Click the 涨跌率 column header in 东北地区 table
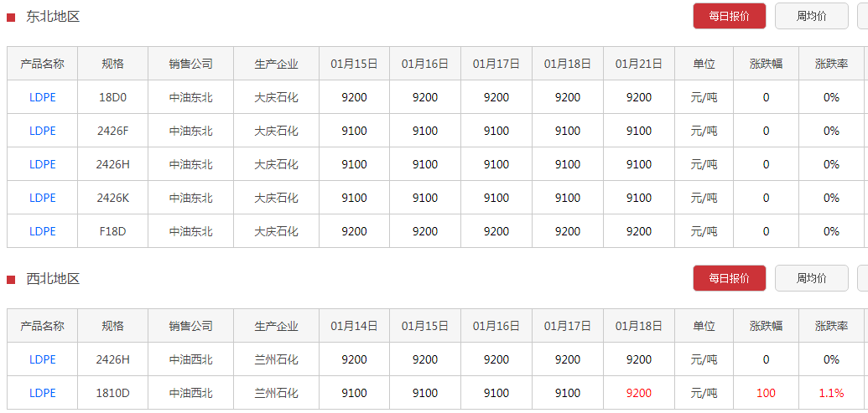This screenshot has width=868, height=413. coord(831,64)
